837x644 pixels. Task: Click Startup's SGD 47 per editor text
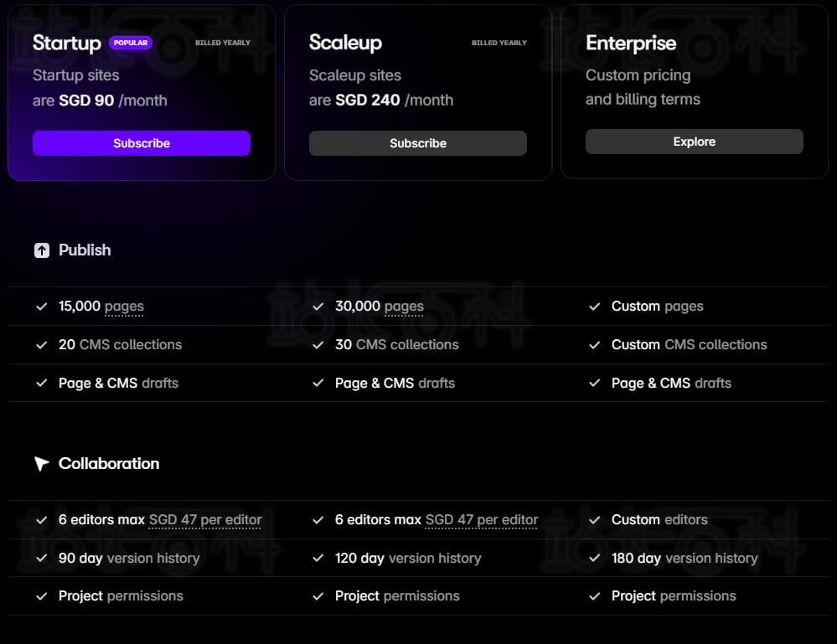click(x=205, y=520)
